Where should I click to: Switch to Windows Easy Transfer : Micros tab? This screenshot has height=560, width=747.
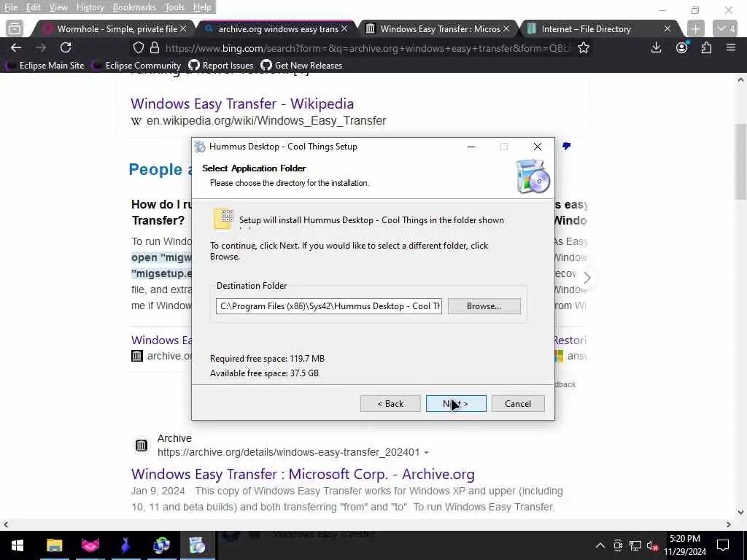(x=440, y=29)
